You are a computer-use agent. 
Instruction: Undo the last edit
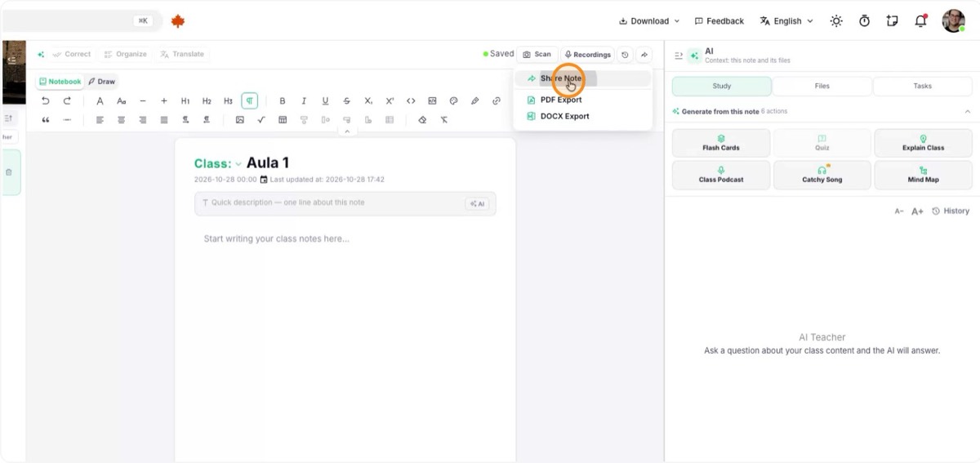[x=45, y=101]
